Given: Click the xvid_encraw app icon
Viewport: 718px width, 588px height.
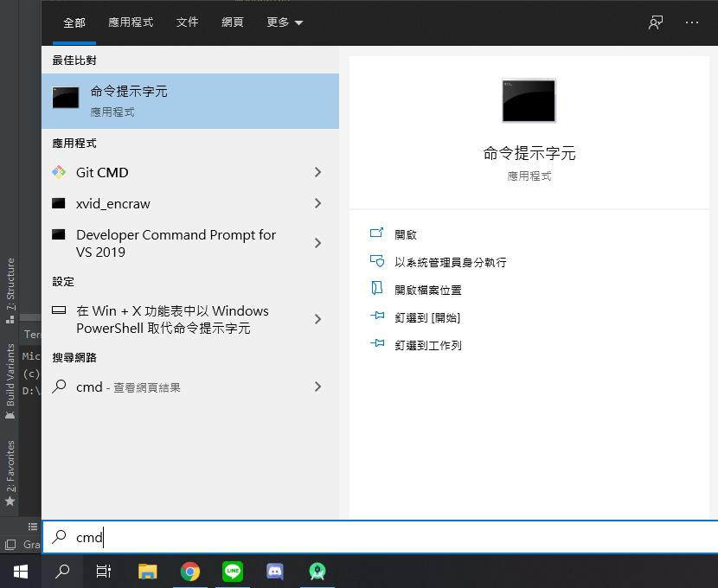Looking at the screenshot, I should [59, 203].
